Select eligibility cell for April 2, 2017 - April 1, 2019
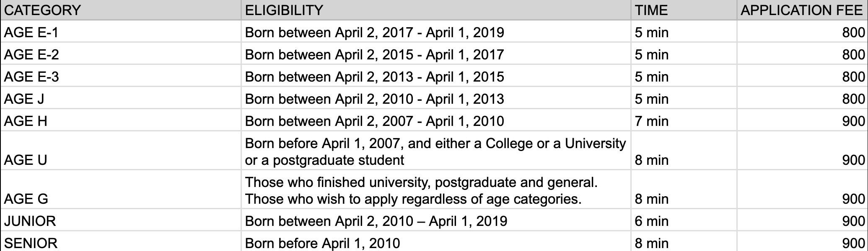Screen dimensions: 868x251 pos(436,31)
